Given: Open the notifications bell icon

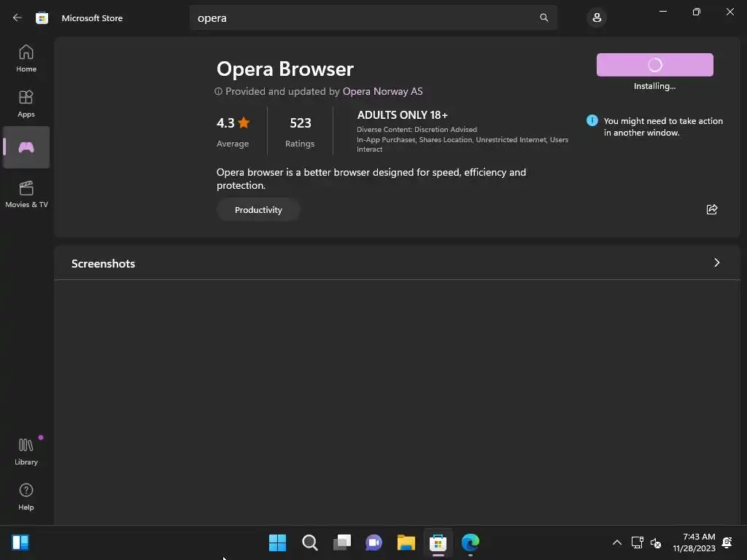Looking at the screenshot, I should pyautogui.click(x=727, y=542).
